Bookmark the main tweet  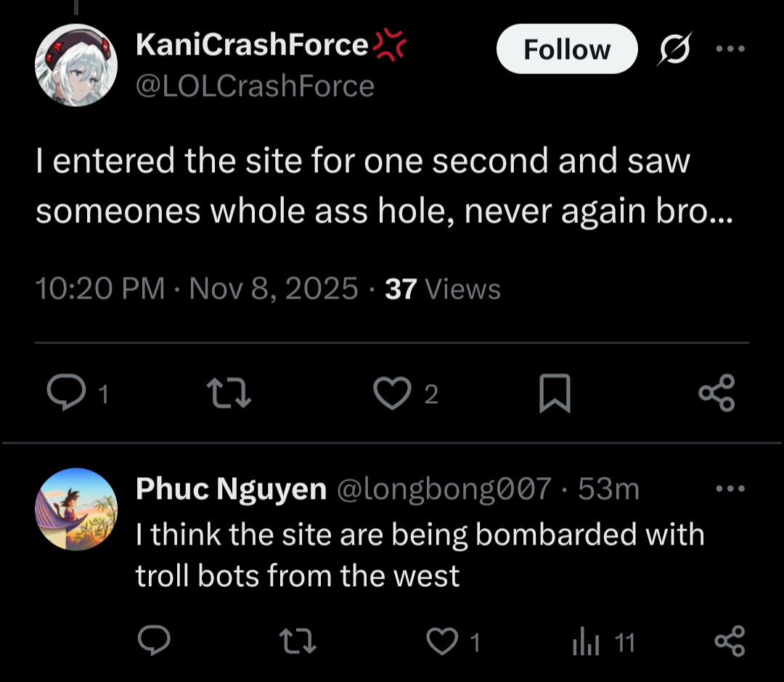pyautogui.click(x=555, y=394)
